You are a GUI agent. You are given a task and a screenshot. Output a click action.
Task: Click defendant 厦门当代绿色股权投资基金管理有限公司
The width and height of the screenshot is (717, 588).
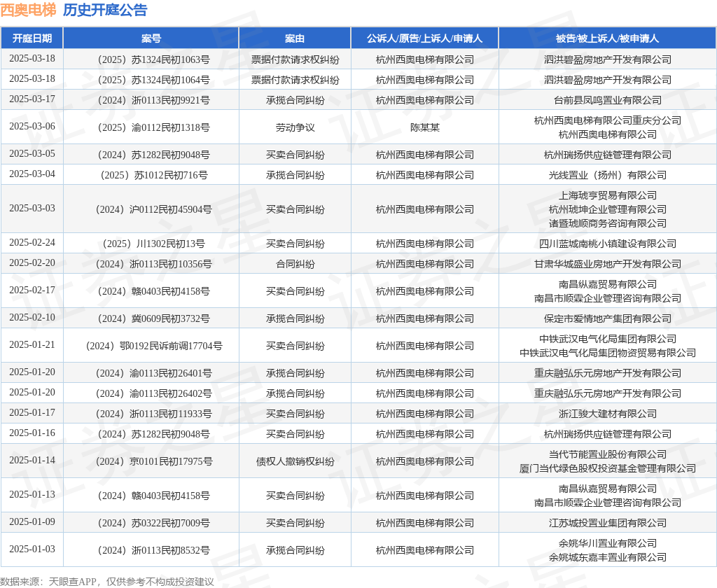[608, 468]
